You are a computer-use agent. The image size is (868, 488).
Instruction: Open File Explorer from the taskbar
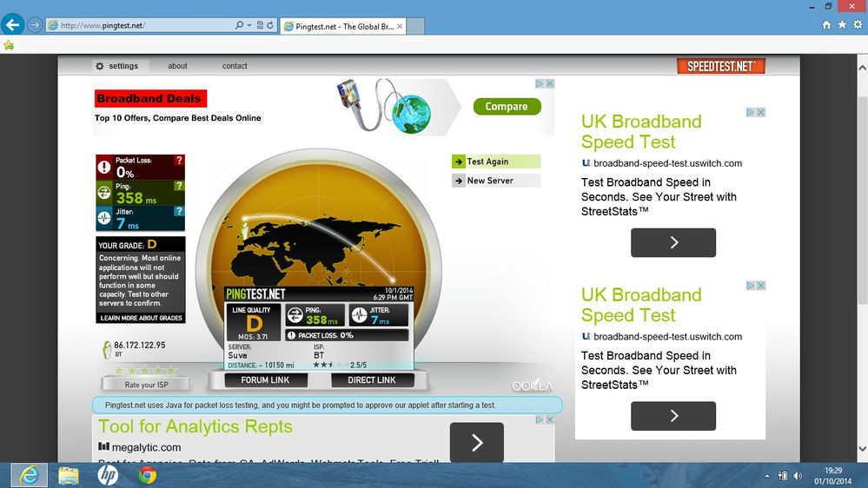(69, 476)
